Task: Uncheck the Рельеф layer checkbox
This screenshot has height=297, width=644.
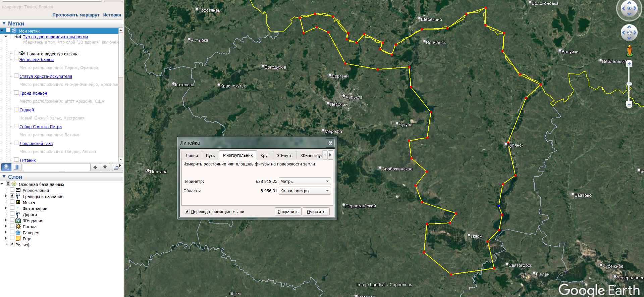Action: tap(12, 244)
